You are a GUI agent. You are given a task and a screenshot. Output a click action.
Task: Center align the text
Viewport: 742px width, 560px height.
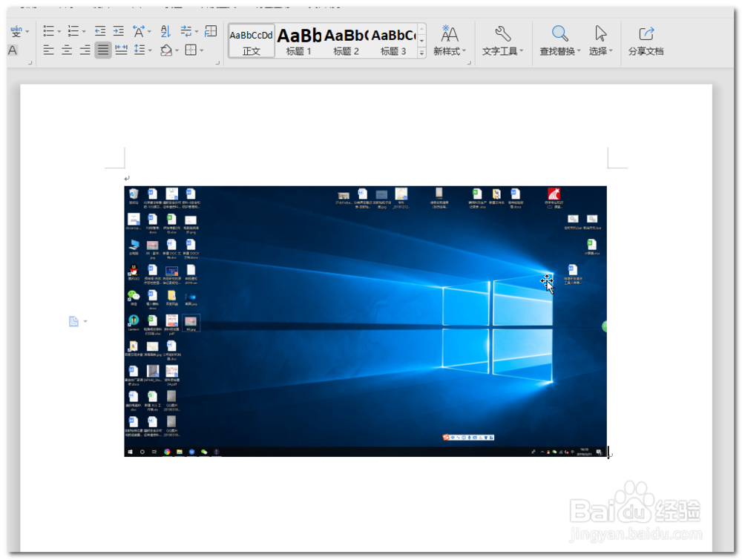(67, 50)
